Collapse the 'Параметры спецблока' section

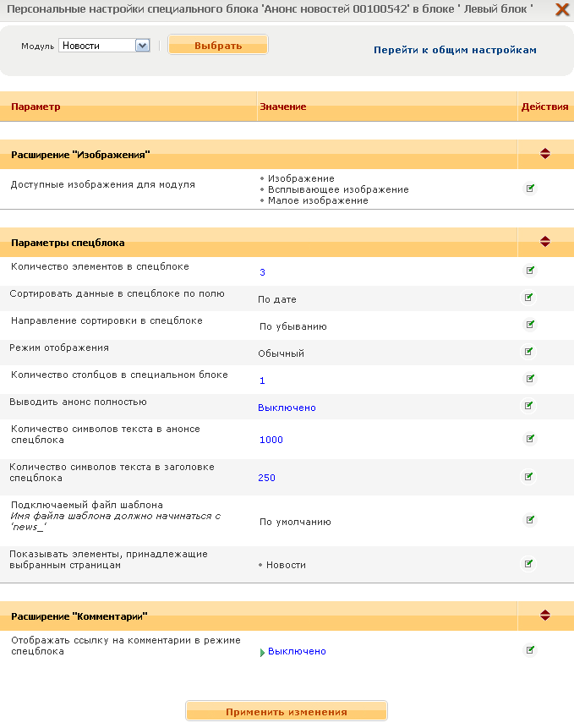coord(545,242)
